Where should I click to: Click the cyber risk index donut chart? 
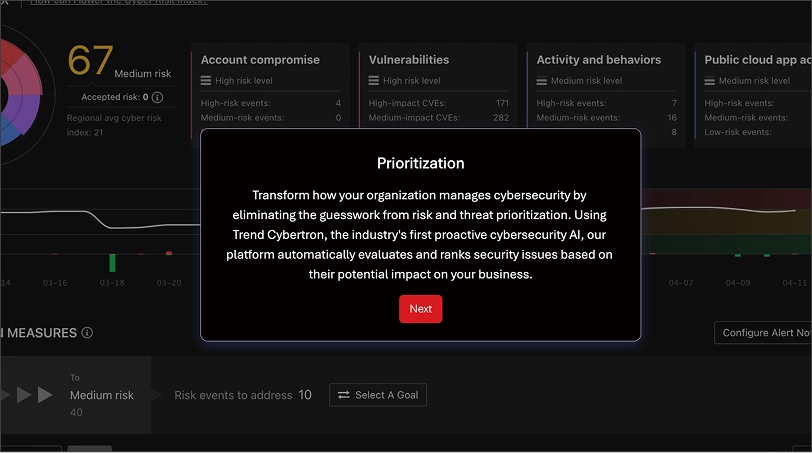[x=21, y=95]
